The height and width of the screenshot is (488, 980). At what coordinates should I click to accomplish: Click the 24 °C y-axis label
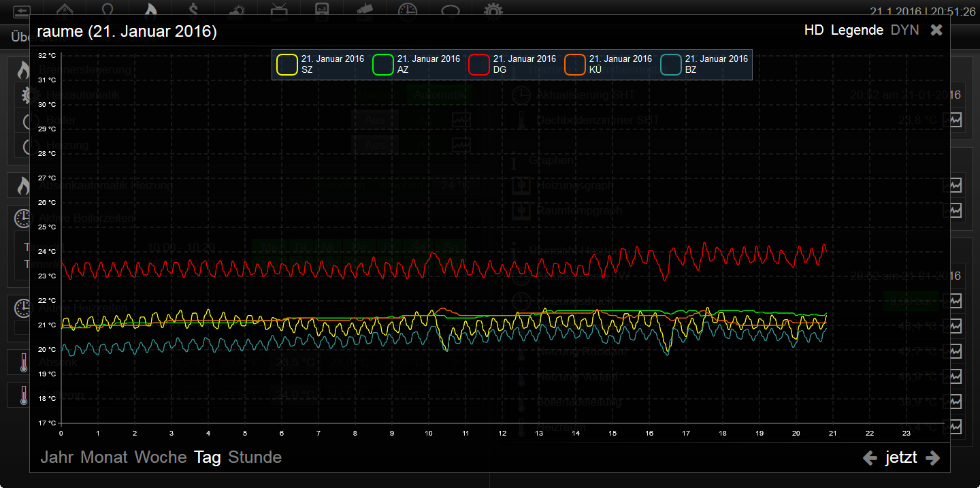coord(47,251)
